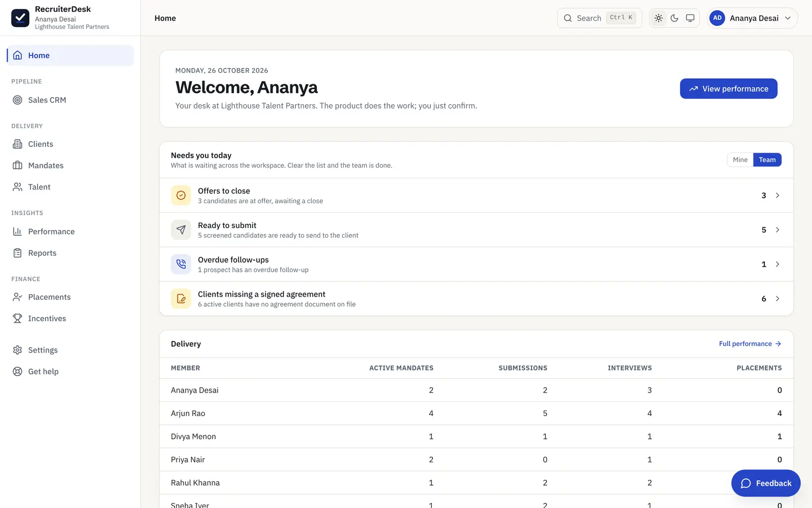Open Talent from the sidebar
This screenshot has height=508, width=812.
pos(70,187)
